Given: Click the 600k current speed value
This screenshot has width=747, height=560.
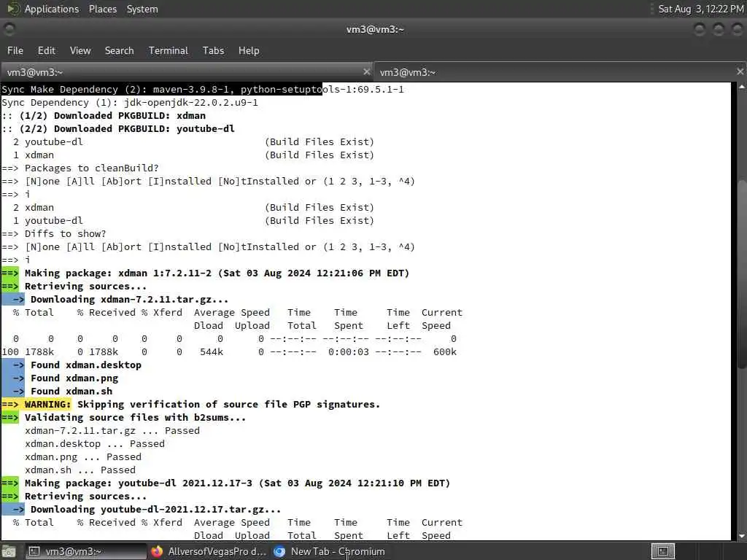Looking at the screenshot, I should tap(444, 352).
